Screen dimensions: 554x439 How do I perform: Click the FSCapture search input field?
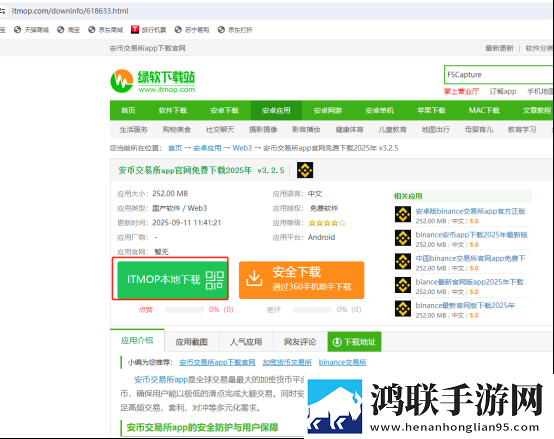click(498, 75)
